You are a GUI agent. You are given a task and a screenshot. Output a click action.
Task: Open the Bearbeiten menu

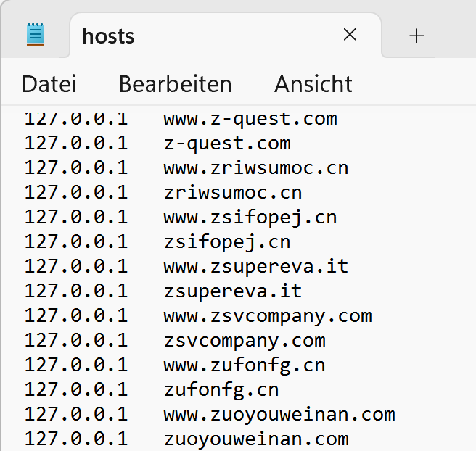176,84
